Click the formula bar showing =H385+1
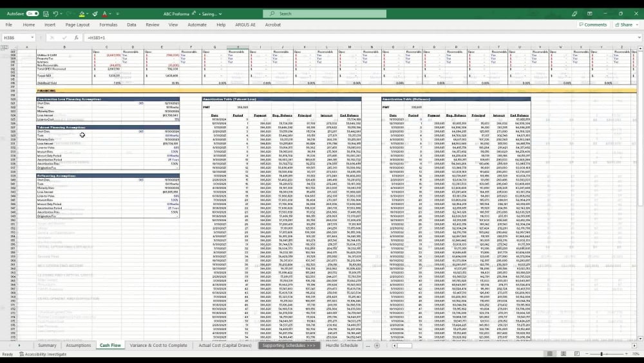644x363 pixels. pos(359,37)
